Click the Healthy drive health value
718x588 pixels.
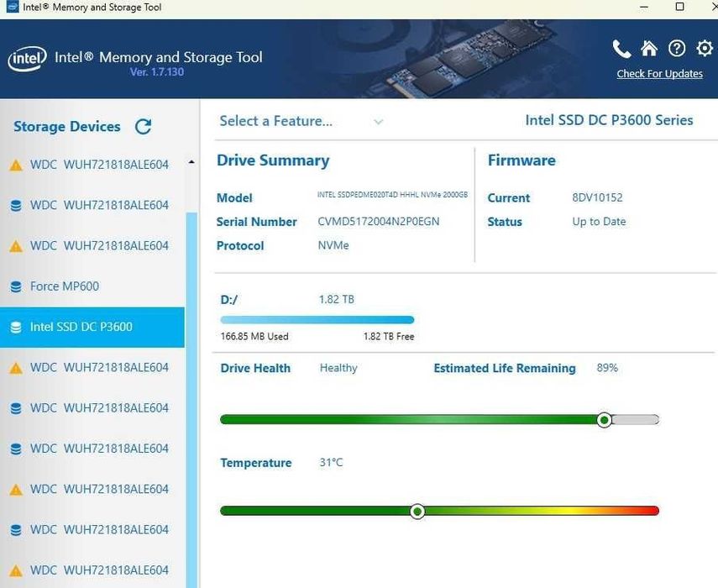(338, 368)
